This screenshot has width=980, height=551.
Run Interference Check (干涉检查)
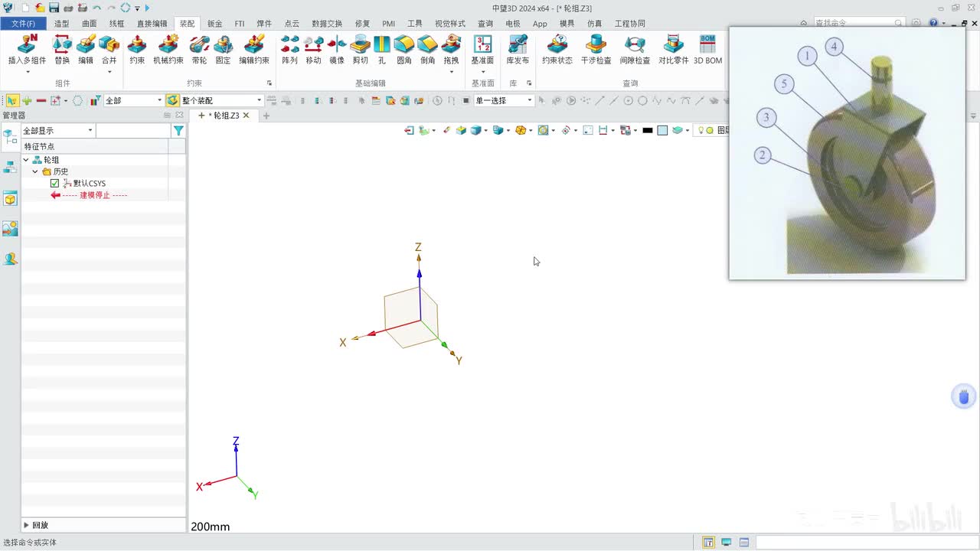596,49
